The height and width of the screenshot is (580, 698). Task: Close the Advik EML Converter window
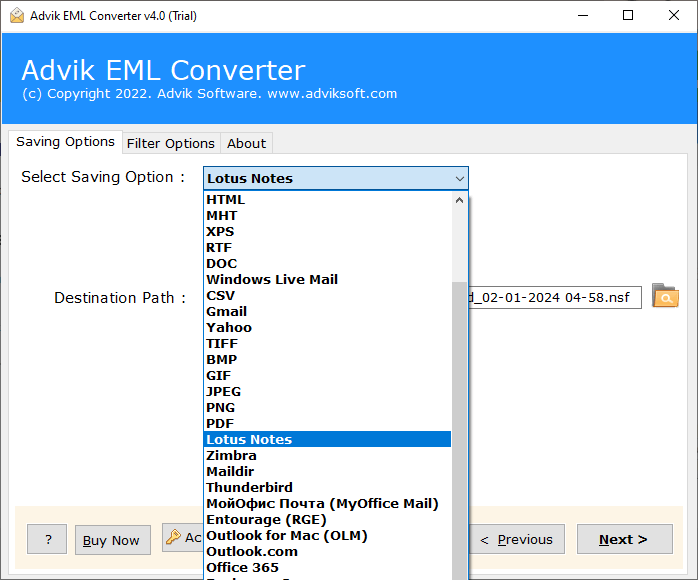pos(674,16)
